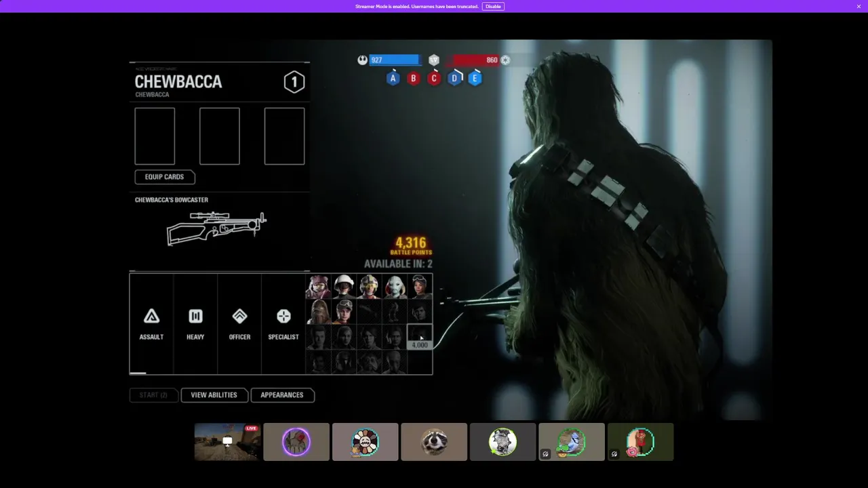
Task: Click the 'CHEWBACCA'S BOWCASTER' label
Action: (172, 200)
